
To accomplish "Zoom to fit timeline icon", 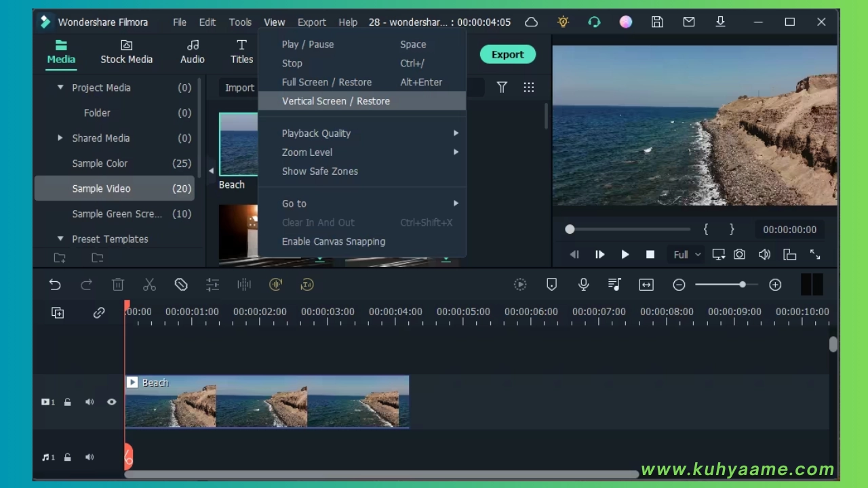I will (x=646, y=285).
